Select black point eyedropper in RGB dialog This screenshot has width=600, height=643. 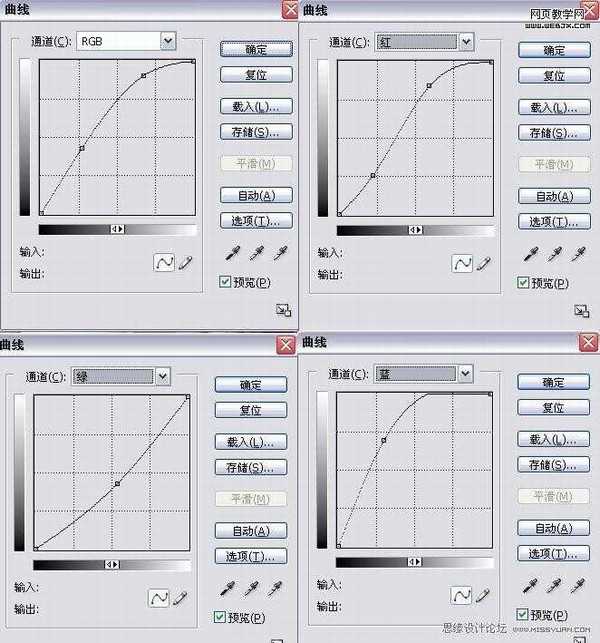[x=233, y=253]
